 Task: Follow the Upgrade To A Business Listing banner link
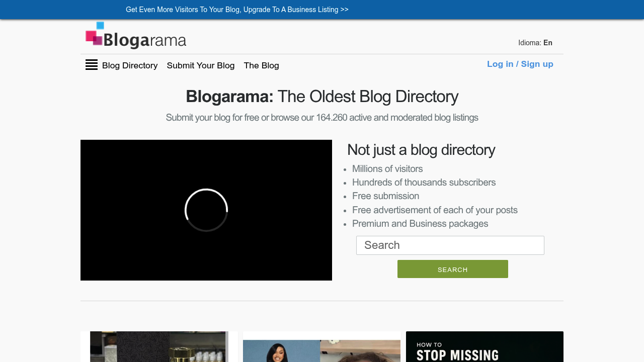click(237, 10)
